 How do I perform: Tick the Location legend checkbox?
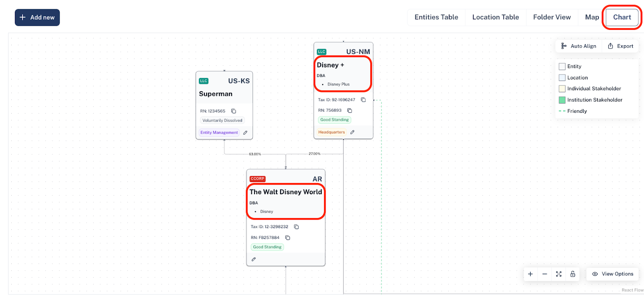[562, 78]
